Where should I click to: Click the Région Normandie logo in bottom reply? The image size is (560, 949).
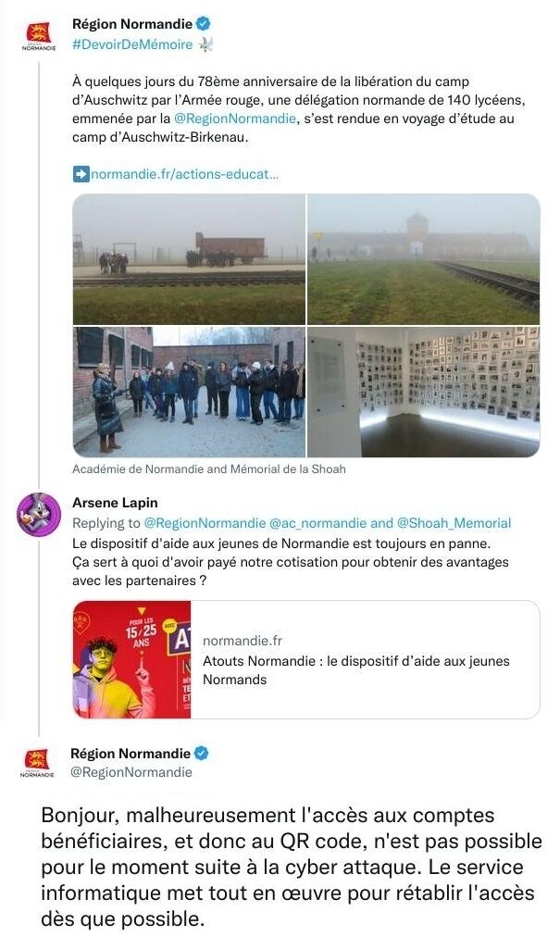37,763
